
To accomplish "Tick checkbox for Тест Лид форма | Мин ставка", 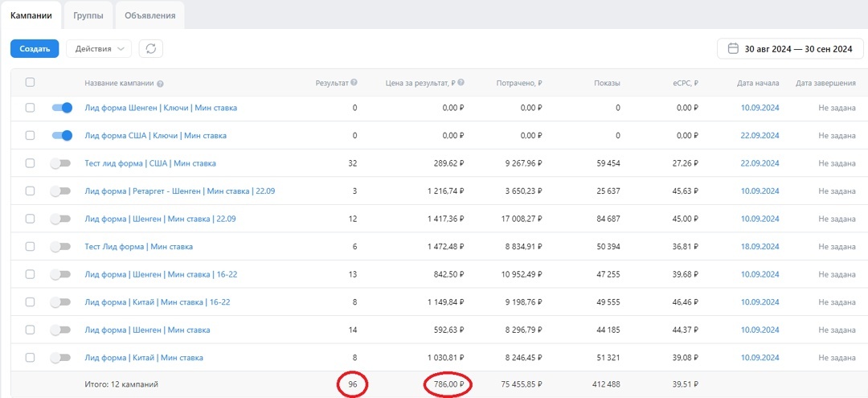I will coord(30,246).
